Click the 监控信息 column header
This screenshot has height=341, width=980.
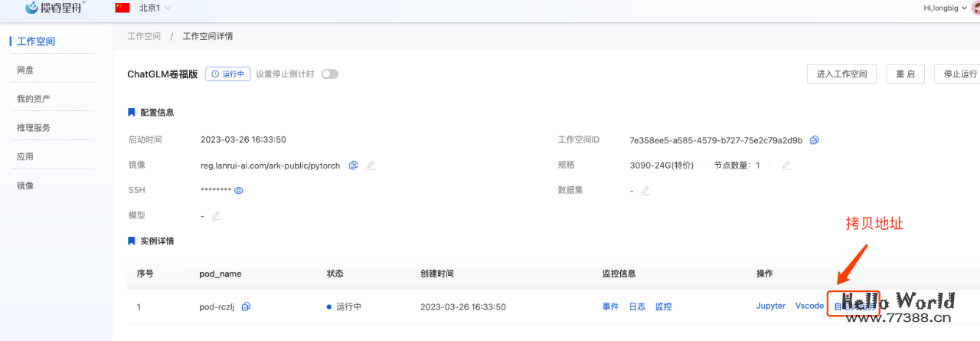pyautogui.click(x=619, y=274)
